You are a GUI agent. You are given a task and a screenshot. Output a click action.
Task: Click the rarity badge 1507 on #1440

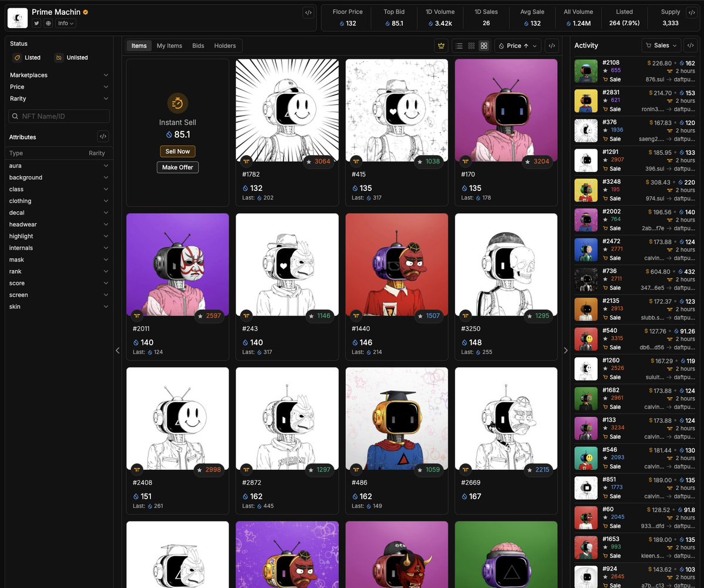click(428, 316)
